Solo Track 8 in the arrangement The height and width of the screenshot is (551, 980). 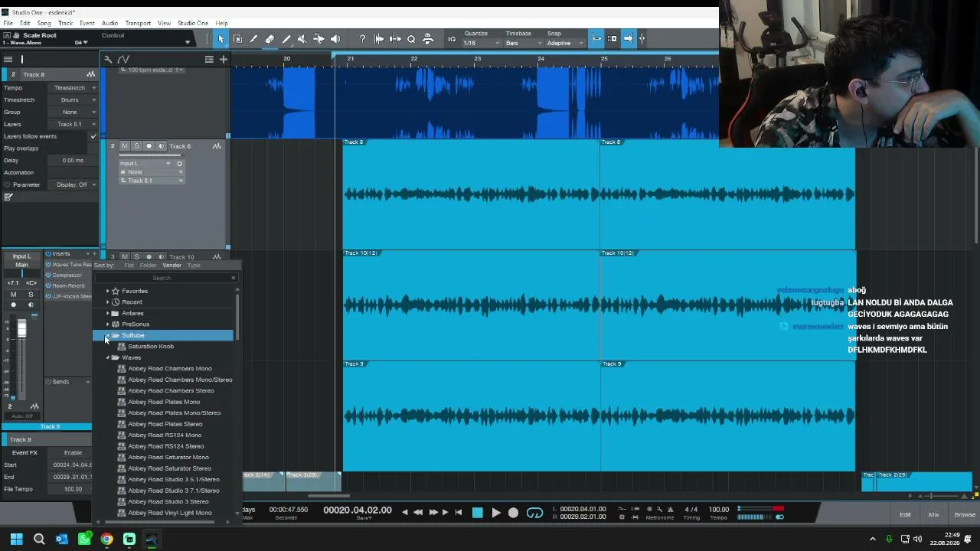[x=137, y=146]
